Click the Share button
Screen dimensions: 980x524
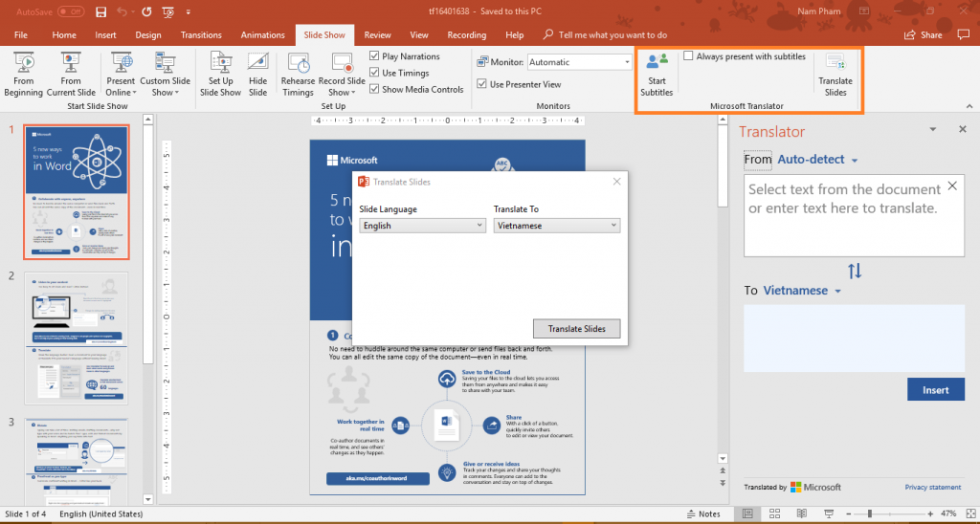pyautogui.click(x=924, y=35)
